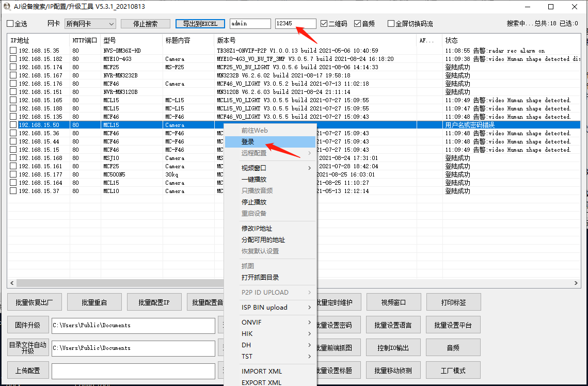Screen dimensions: 588x386
Task: Click the admin username input field
Action: pos(250,23)
